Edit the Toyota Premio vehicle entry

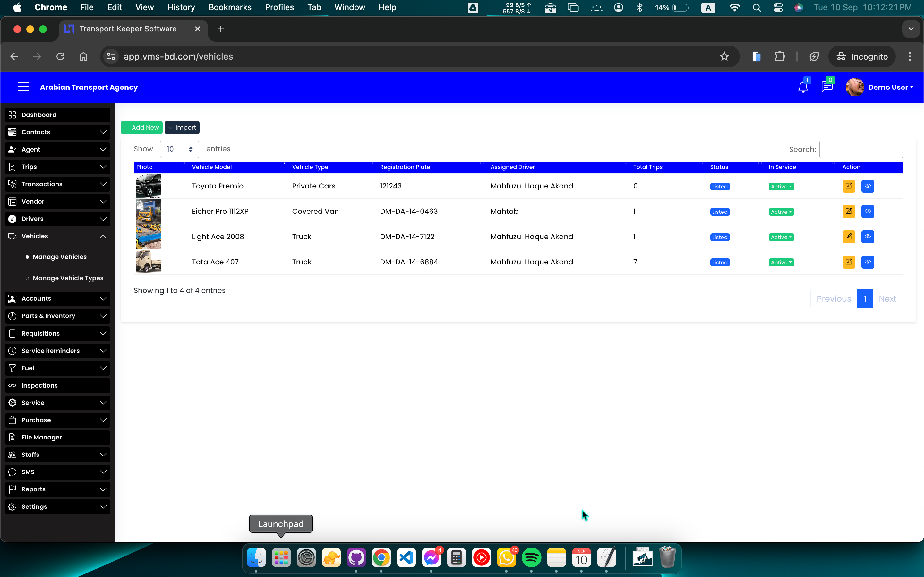(x=848, y=186)
